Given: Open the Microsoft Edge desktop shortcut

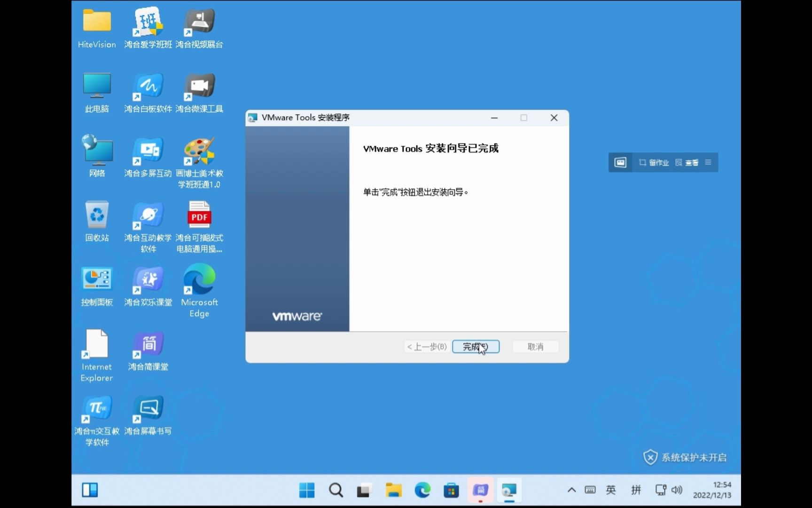Looking at the screenshot, I should click(x=199, y=291).
